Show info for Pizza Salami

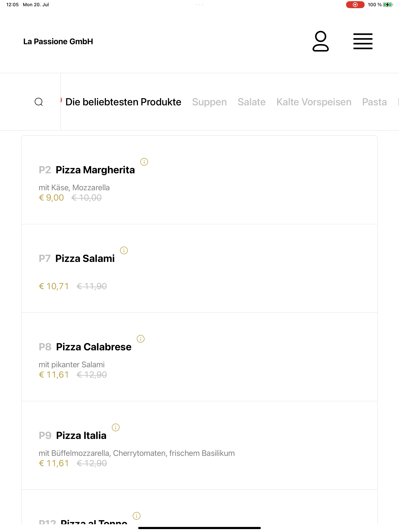coord(124,250)
